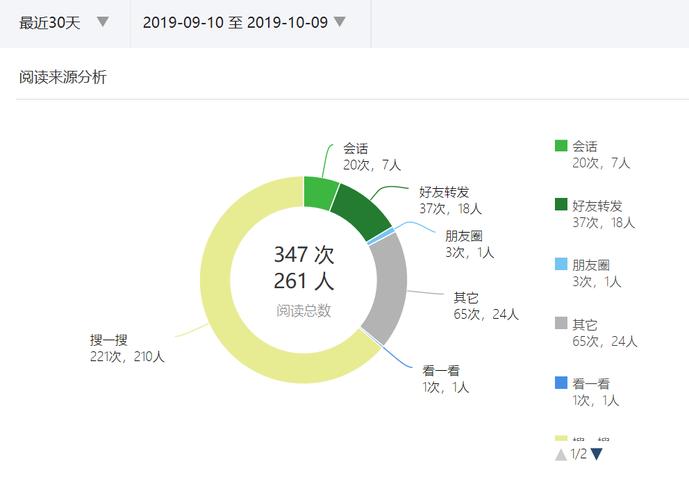This screenshot has width=689, height=500.
Task: Click the 其它 65次 legend text
Action: [604, 333]
